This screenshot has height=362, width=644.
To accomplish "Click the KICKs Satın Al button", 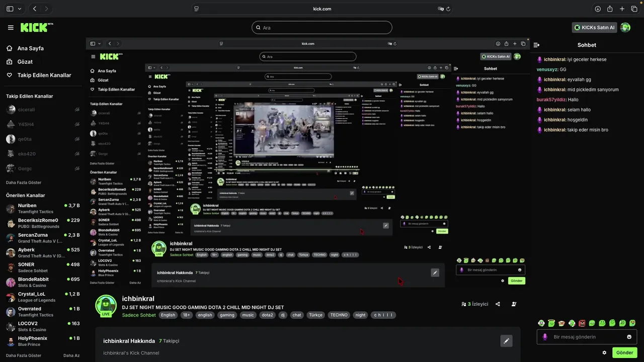I will click(x=594, y=28).
